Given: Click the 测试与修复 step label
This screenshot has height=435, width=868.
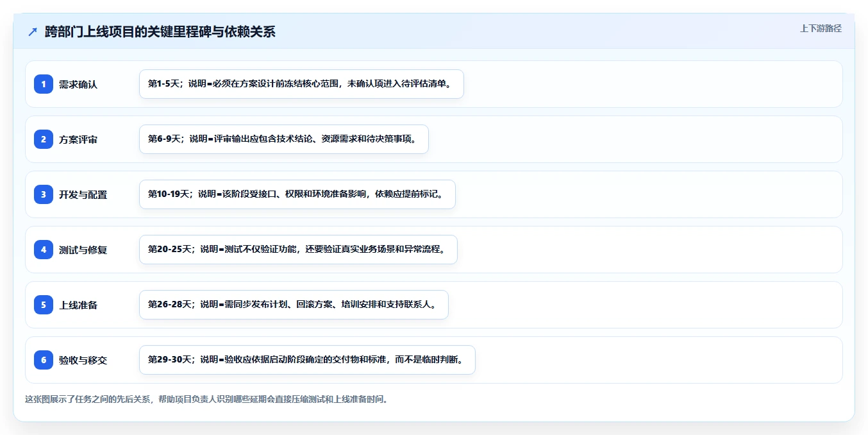Looking at the screenshot, I should coord(83,250).
